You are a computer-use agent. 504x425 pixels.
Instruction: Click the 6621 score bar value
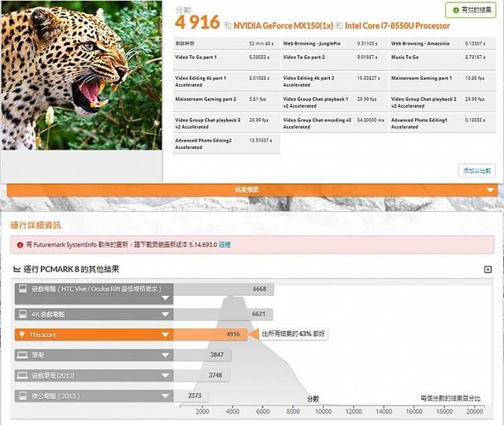[x=259, y=314]
